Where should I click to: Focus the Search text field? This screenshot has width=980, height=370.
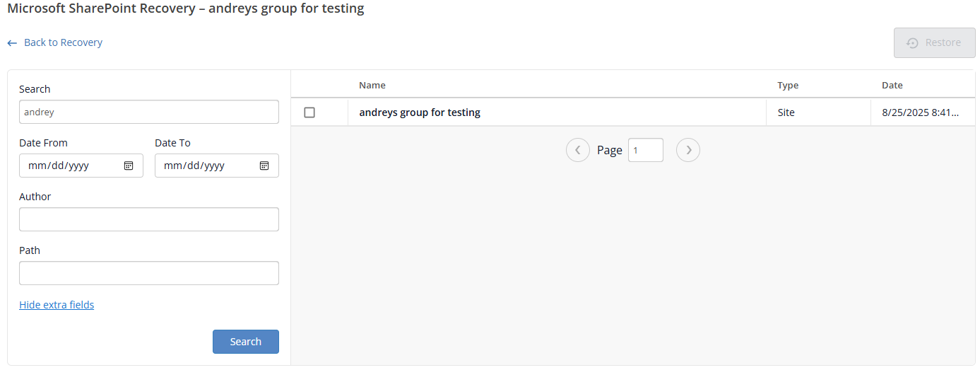pyautogui.click(x=148, y=112)
